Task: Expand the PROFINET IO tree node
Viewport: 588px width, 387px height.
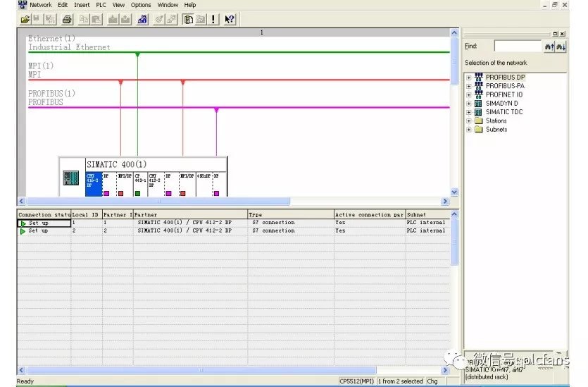Action: tap(468, 94)
